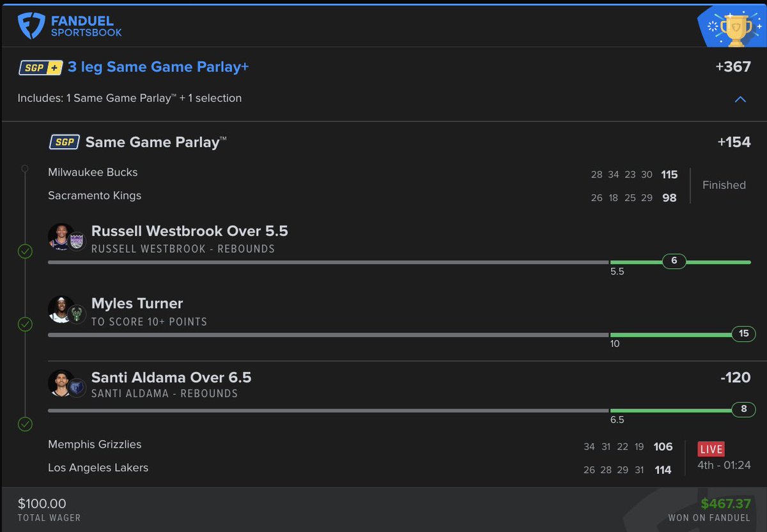
Task: Click the Bucks team logo by Turner
Action: (77, 314)
